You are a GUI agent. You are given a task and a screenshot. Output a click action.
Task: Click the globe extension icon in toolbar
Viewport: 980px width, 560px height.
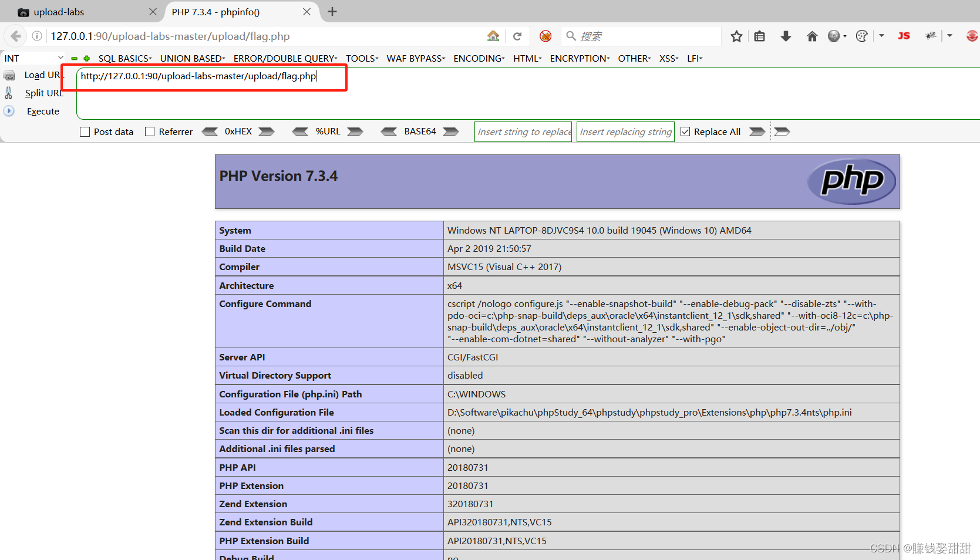coord(834,36)
